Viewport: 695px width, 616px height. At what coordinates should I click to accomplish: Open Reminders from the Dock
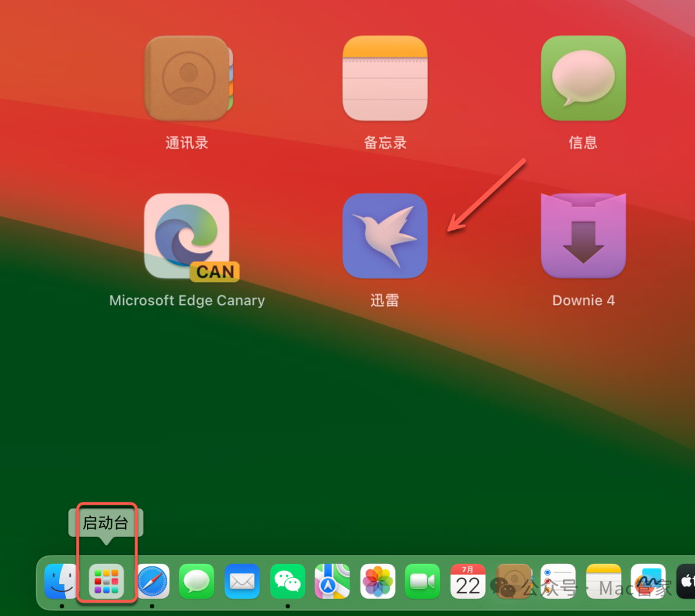558,581
